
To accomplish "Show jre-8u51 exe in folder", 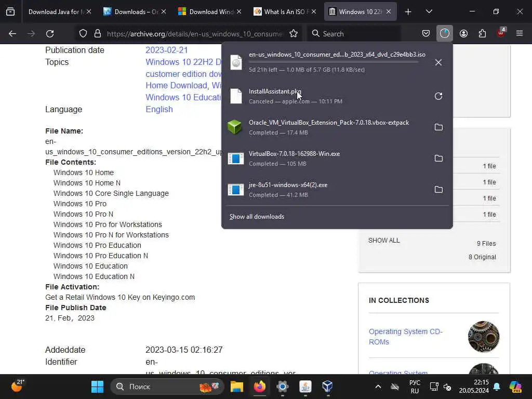I will [438, 190].
